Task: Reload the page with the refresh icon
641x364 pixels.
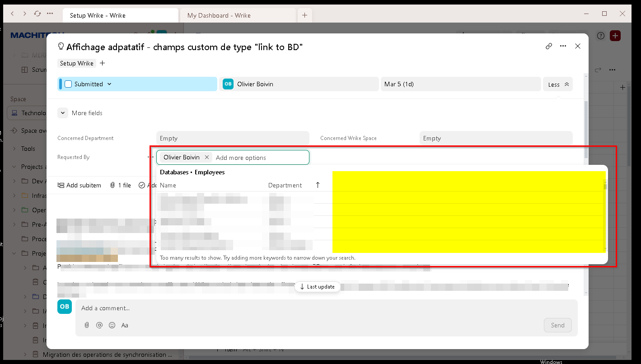Action: 37,14
